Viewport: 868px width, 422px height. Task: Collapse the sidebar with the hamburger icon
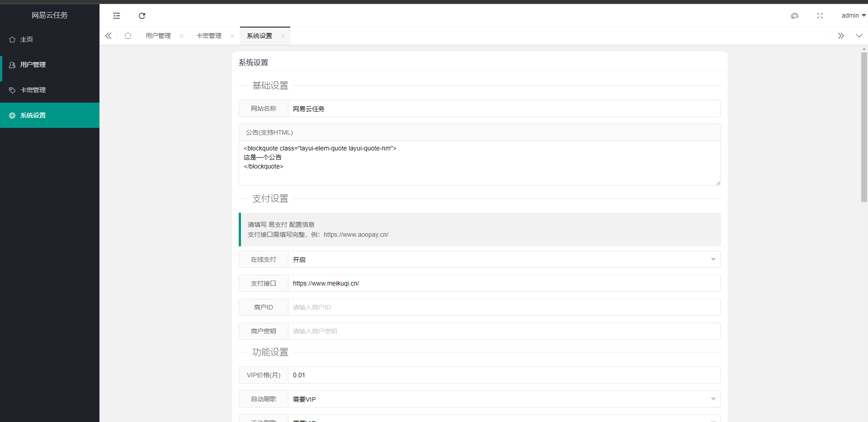(117, 16)
